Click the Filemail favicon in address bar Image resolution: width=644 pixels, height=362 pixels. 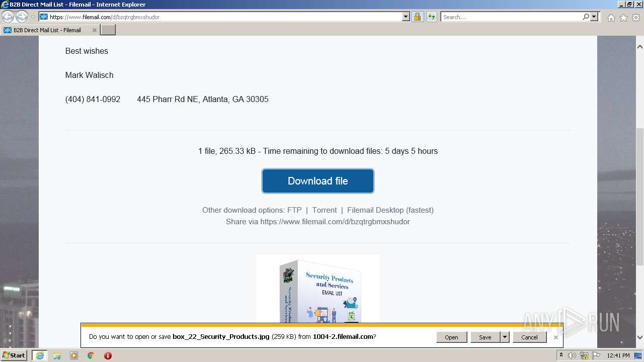point(44,17)
